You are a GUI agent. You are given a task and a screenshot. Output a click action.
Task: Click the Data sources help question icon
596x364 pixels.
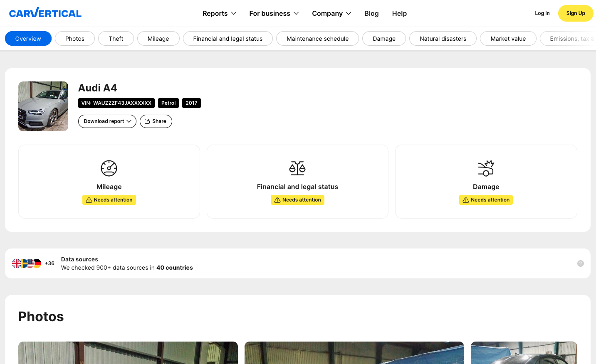coord(581,263)
